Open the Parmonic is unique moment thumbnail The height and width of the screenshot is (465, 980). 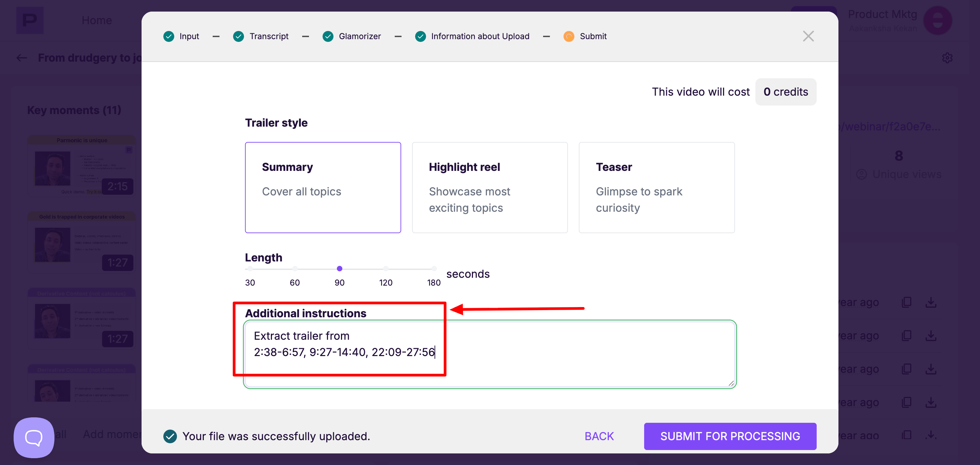82,166
